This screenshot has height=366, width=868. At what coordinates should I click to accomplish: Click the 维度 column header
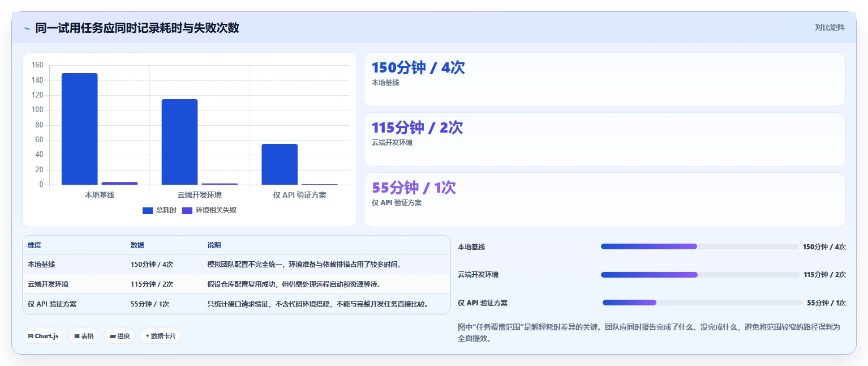click(x=35, y=245)
